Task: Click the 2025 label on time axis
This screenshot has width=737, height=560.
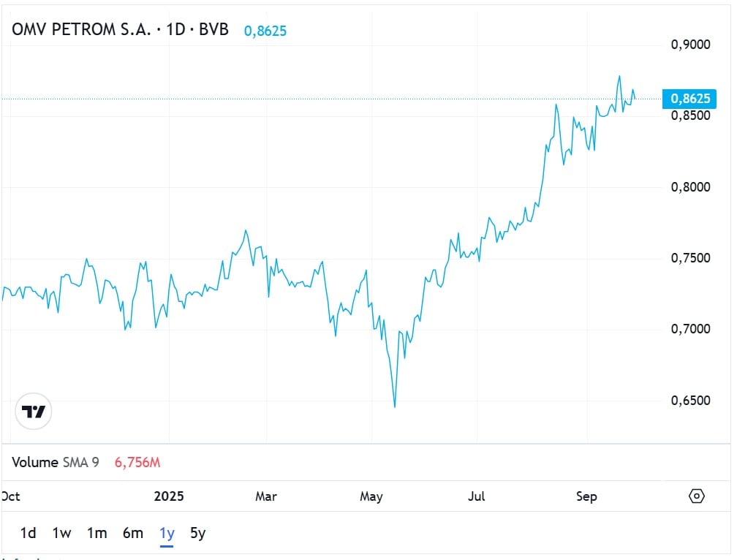Action: tap(169, 496)
